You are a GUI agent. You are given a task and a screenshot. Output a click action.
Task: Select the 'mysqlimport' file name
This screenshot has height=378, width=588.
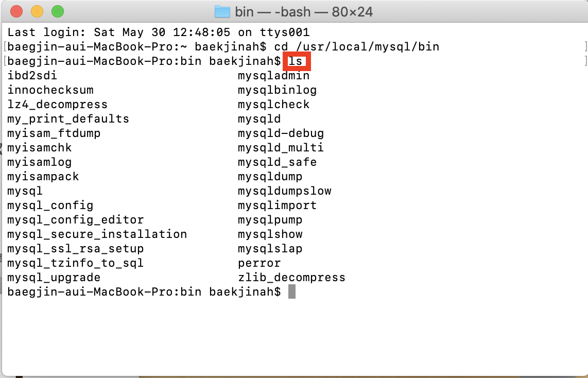coord(278,205)
